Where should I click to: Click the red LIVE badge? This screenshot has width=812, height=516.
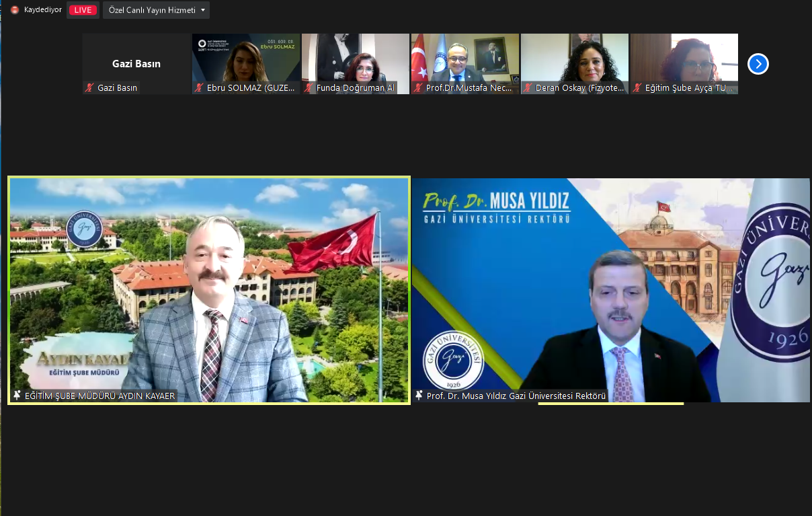pyautogui.click(x=83, y=10)
